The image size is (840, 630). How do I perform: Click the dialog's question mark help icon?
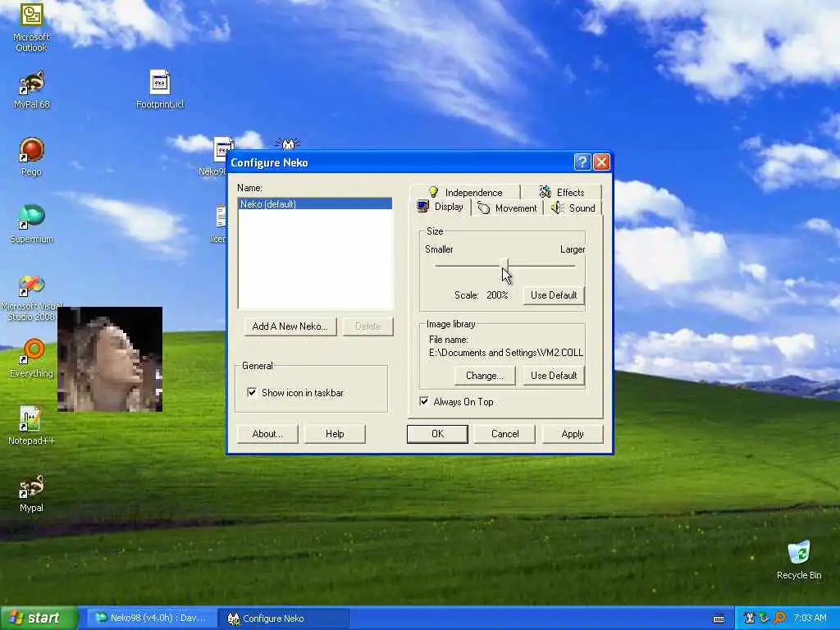point(582,162)
